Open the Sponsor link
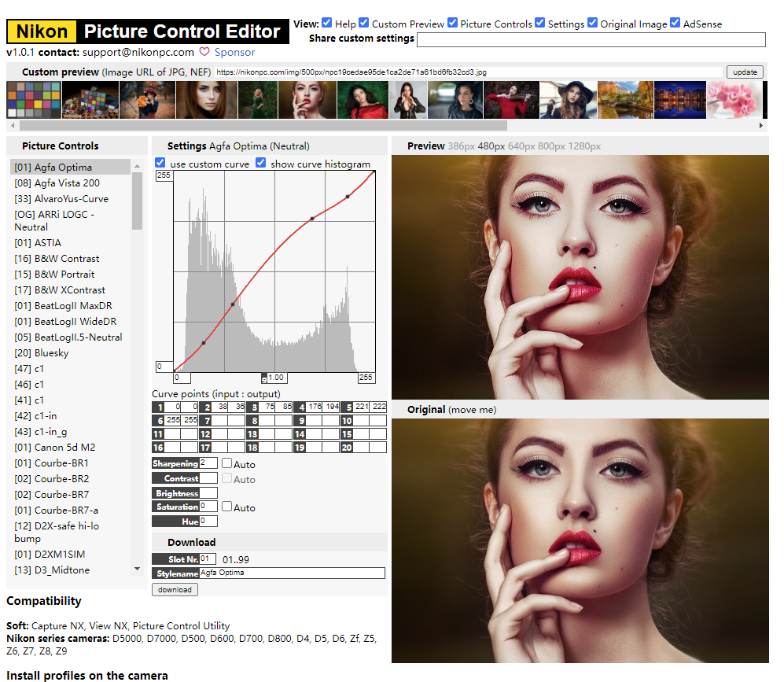This screenshot has width=784, height=682. (x=234, y=52)
